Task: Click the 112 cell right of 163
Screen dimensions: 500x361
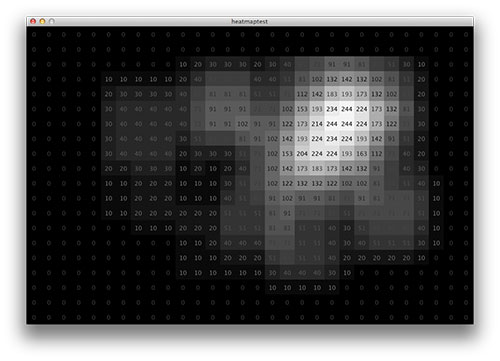Action: tap(377, 154)
